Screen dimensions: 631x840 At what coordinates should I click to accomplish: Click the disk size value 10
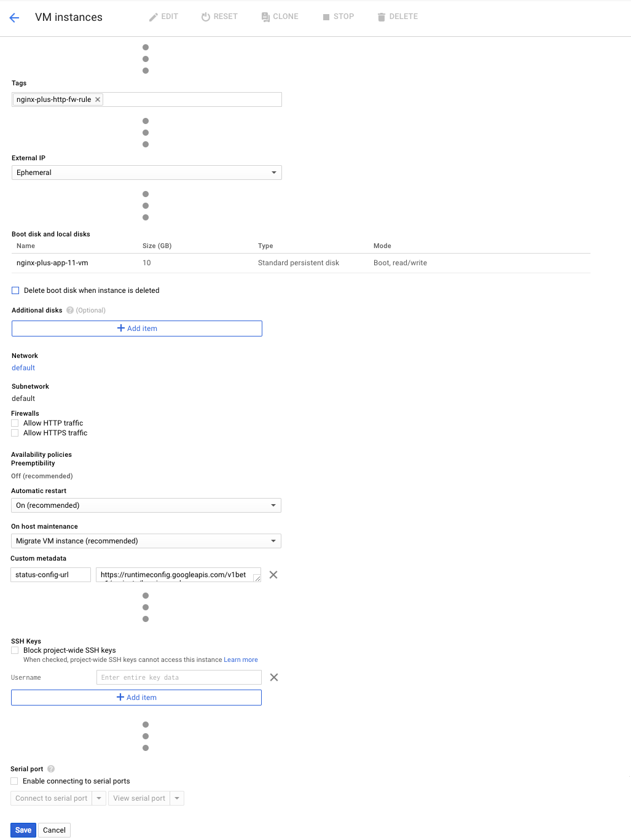tap(147, 263)
